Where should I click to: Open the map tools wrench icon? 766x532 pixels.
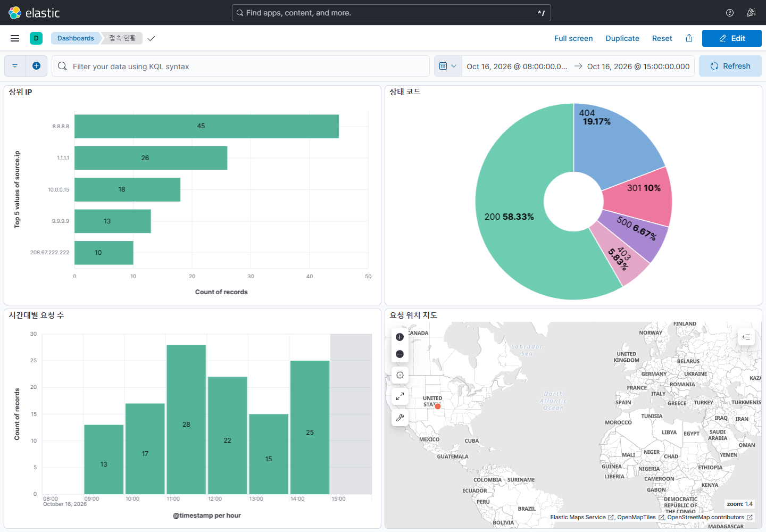point(400,418)
